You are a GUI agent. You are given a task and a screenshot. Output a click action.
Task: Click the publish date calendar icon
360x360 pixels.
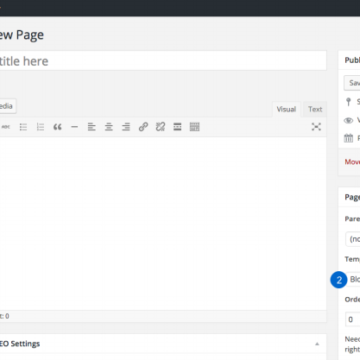click(x=349, y=138)
